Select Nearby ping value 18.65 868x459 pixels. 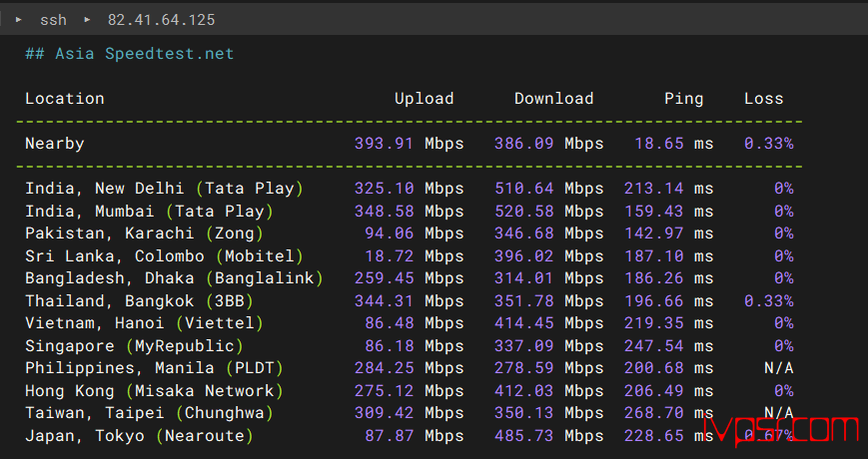click(659, 144)
